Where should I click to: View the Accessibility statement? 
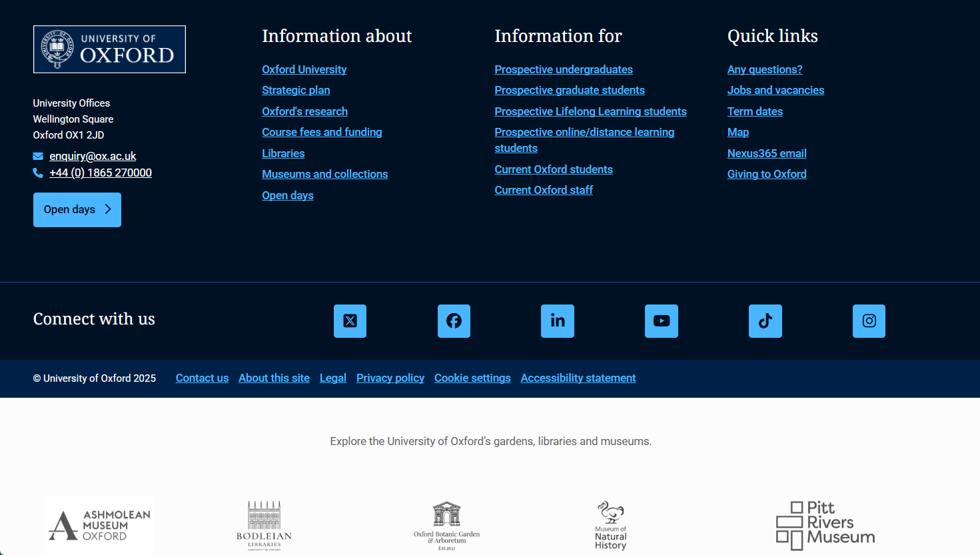578,378
